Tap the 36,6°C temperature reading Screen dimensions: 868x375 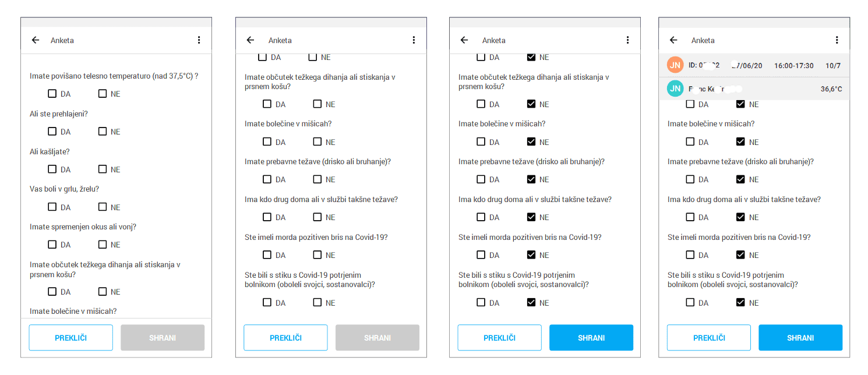pyautogui.click(x=831, y=89)
